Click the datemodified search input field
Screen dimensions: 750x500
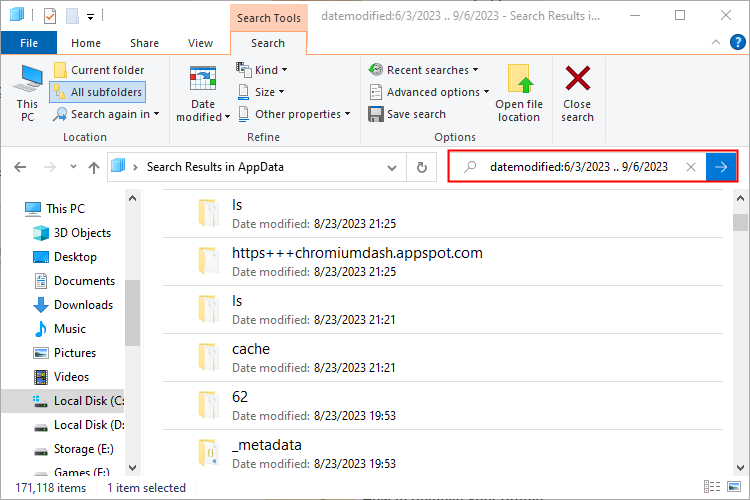click(x=580, y=167)
